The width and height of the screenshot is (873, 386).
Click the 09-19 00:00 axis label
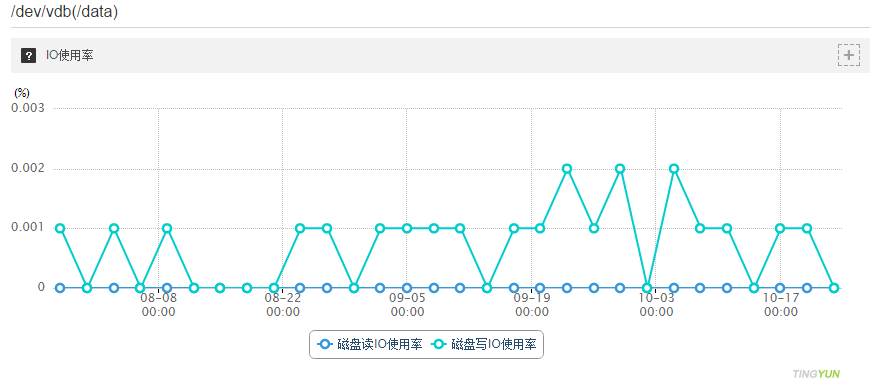coord(532,305)
